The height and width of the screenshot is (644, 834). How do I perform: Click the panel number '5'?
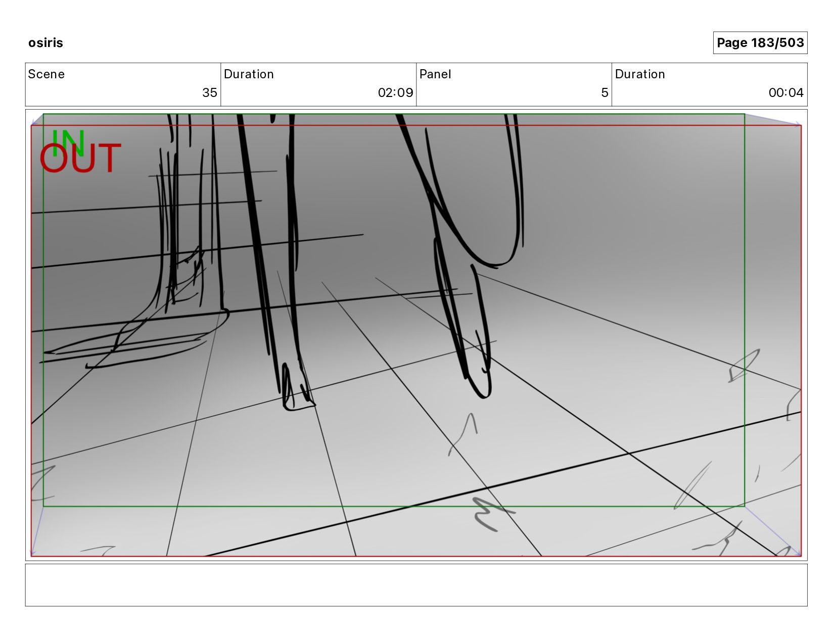pos(605,92)
